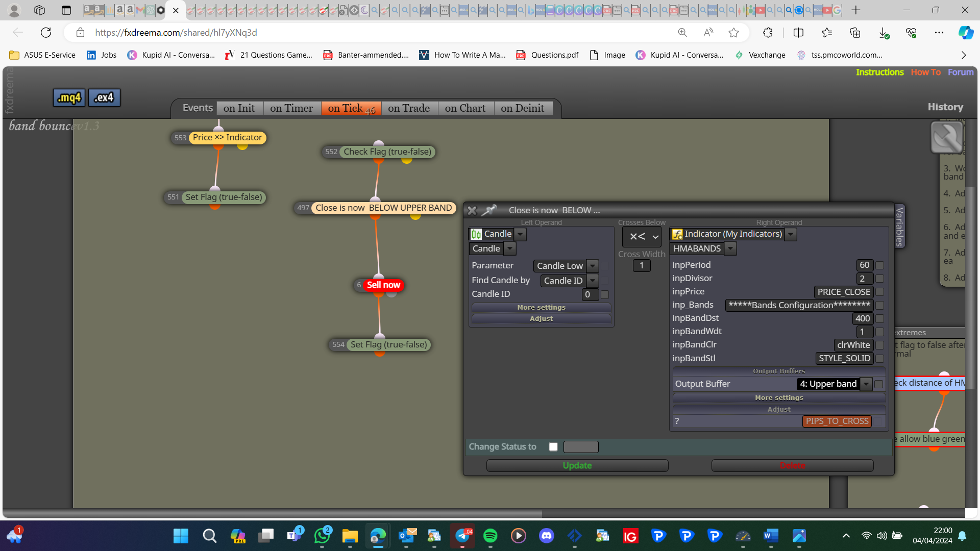Open the search and replace tool icon
Viewport: 980px width, 551px height.
coord(947,138)
